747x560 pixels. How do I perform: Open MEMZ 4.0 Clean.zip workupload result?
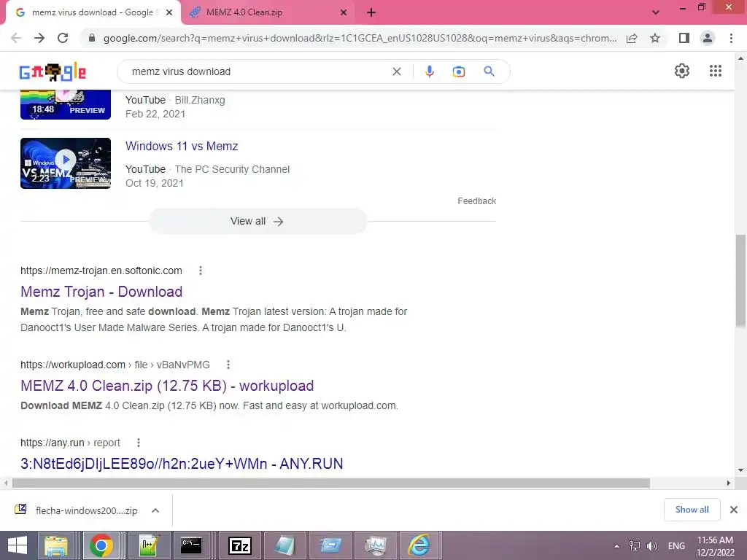(x=167, y=386)
